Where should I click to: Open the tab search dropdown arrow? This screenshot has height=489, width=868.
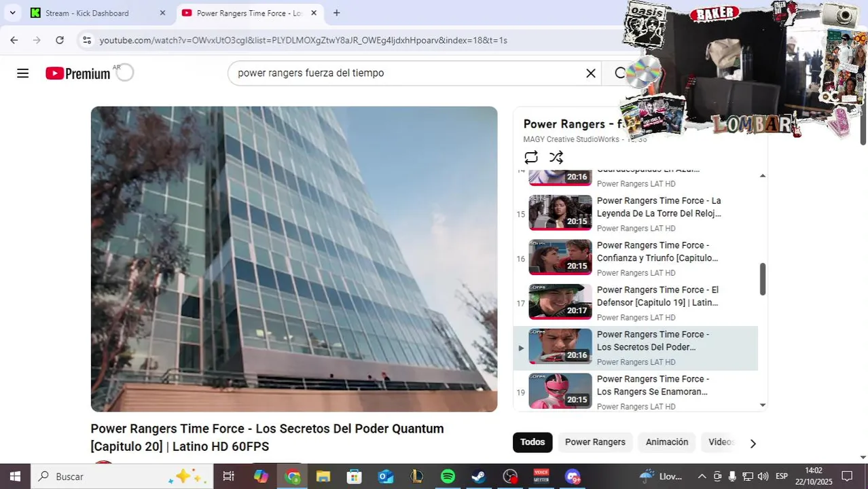(12, 13)
